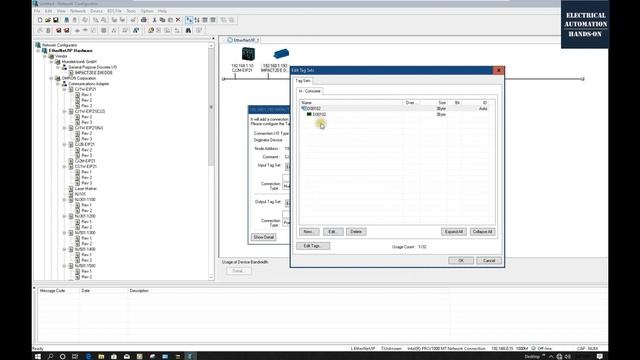
Task: Click the Copy toolbar icon
Action: (x=162, y=20)
